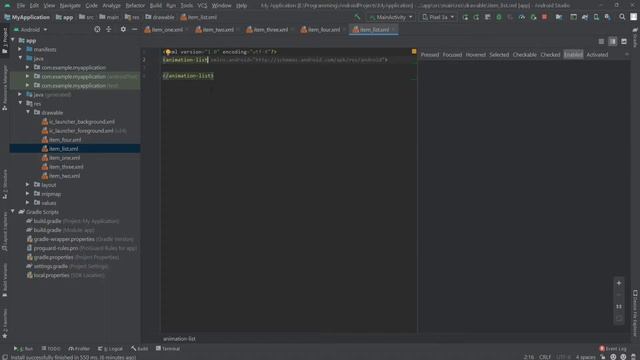Switch to the item_one.xml tab
Image resolution: width=640 pixels, height=360 pixels.
167,30
